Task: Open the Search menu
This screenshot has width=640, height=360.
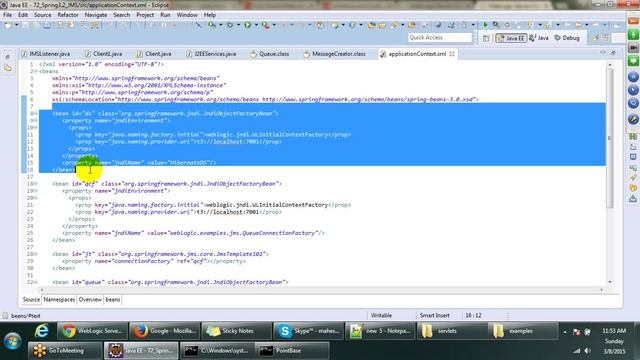Action: 122,15
